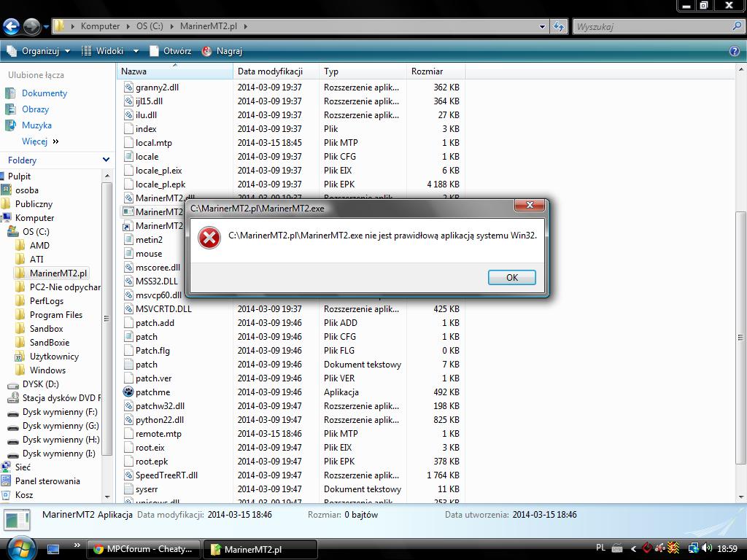The width and height of the screenshot is (747, 560).
Task: Select OS (C:) in the address breadcrumb
Action: coord(150,26)
